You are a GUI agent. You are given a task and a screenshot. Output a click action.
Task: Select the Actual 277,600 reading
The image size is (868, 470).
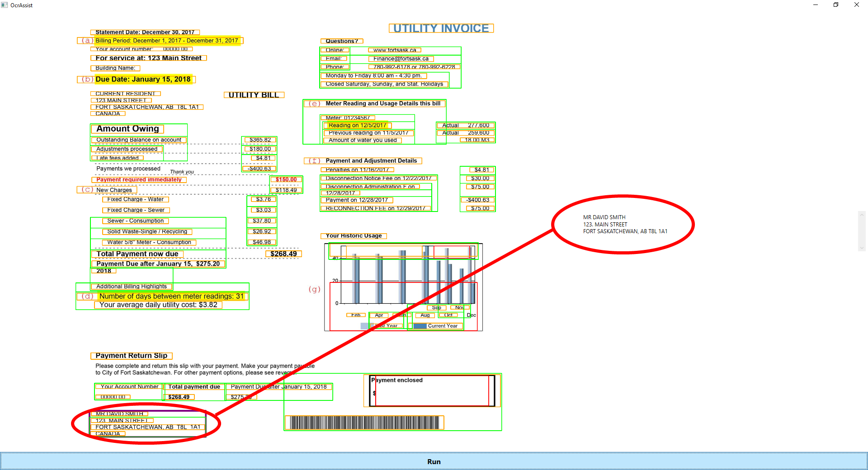466,126
